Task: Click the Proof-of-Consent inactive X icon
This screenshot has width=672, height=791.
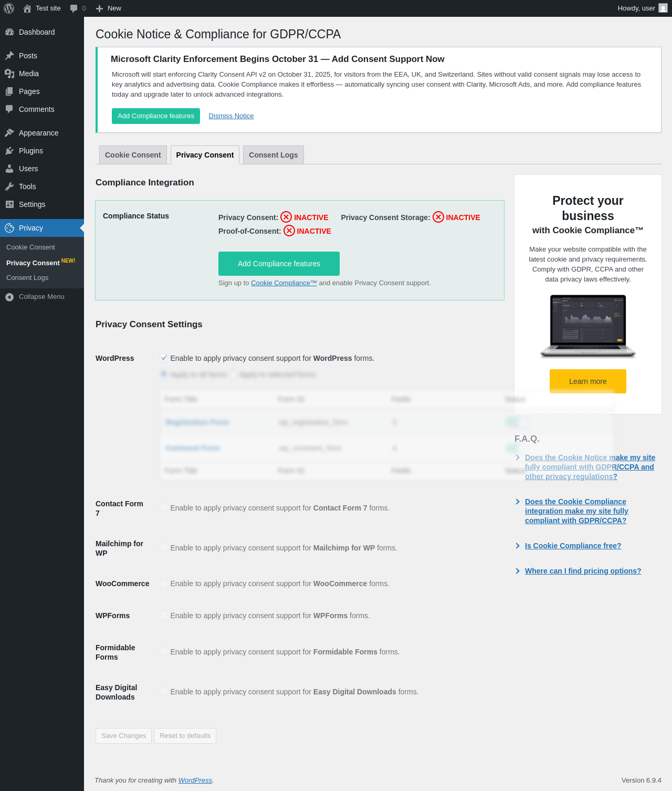Action: point(289,231)
